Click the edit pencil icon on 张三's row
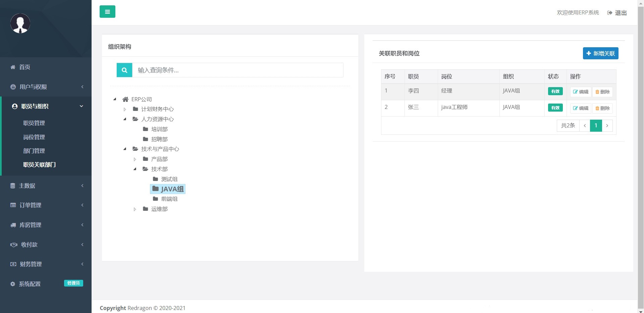644x313 pixels. click(575, 108)
